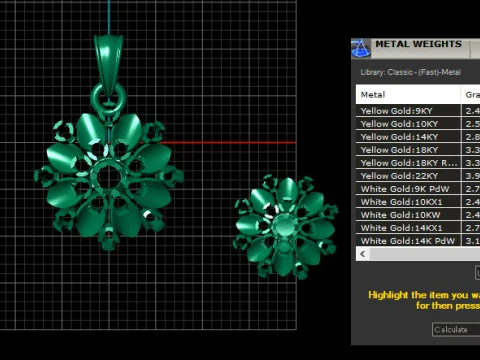Click the Calculate button
This screenshot has height=360, width=480.
pyautogui.click(x=456, y=330)
